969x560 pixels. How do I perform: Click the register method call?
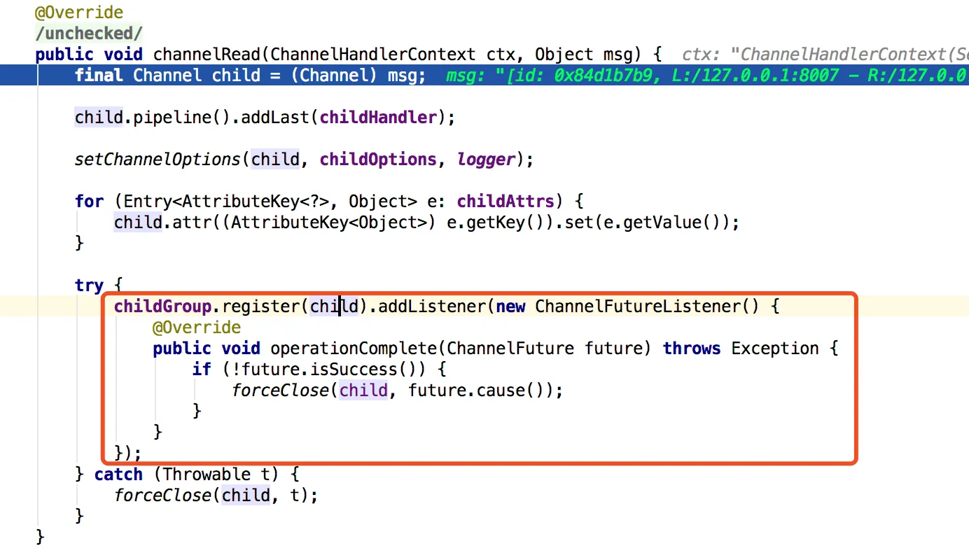tap(261, 307)
